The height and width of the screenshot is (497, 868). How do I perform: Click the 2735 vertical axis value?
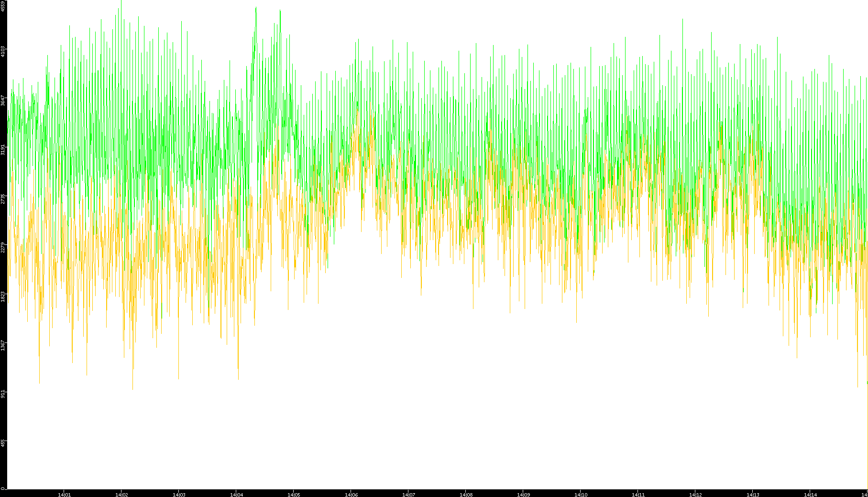point(3,199)
